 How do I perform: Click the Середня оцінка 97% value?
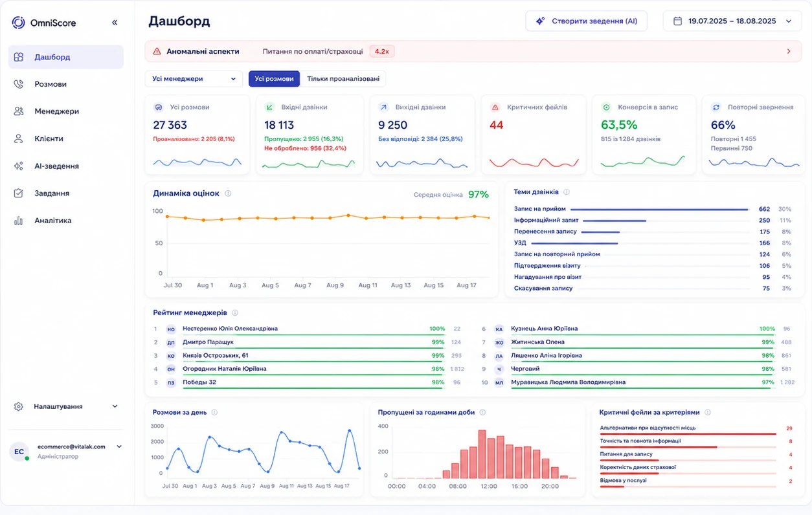coord(479,194)
